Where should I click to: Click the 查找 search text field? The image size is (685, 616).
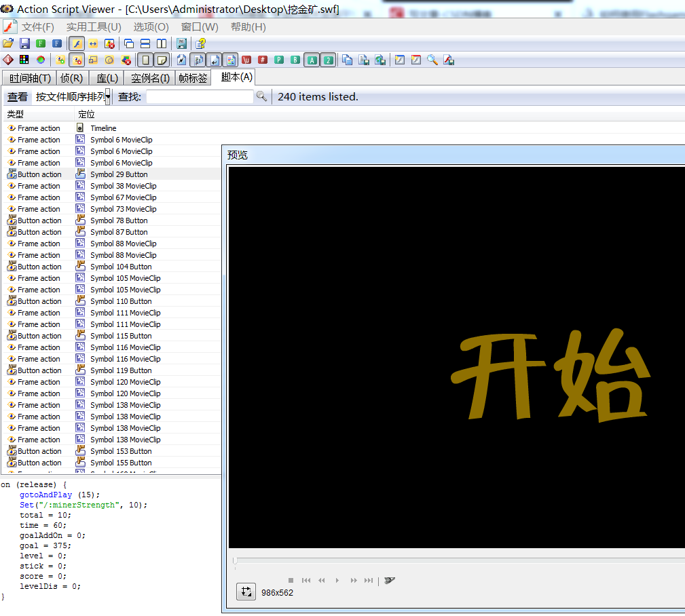click(x=200, y=96)
